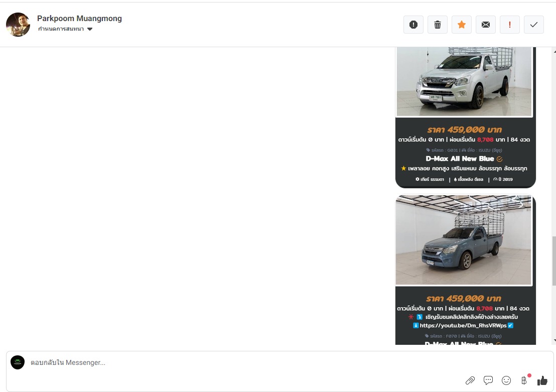Open the กำหนดการสนทนา dropdown

[65, 29]
